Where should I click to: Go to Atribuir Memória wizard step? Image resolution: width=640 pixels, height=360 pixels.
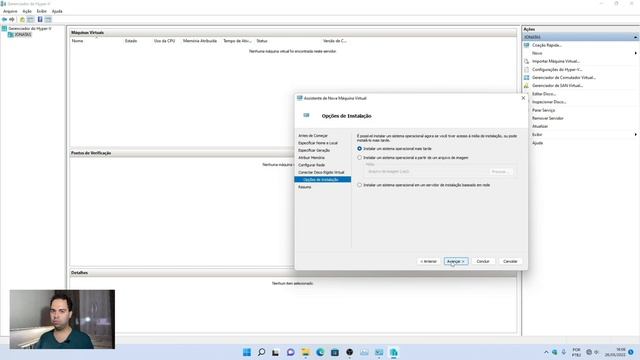tap(311, 158)
